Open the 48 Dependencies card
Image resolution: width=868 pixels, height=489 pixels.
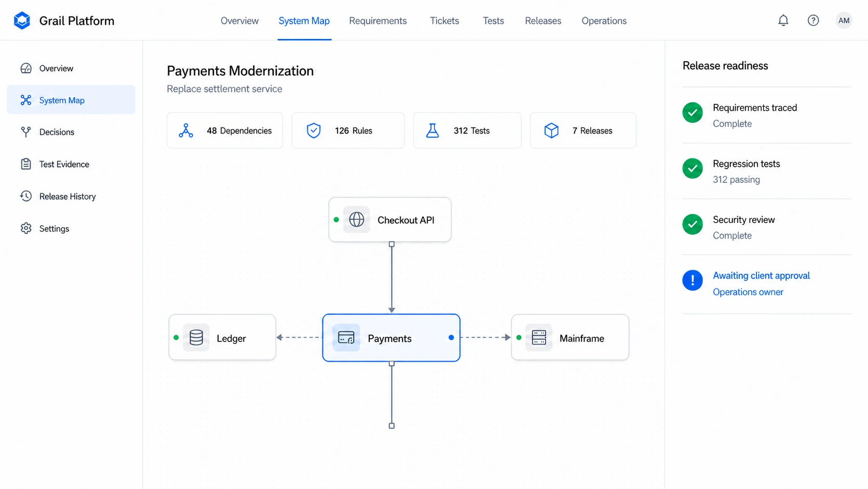[x=225, y=130]
